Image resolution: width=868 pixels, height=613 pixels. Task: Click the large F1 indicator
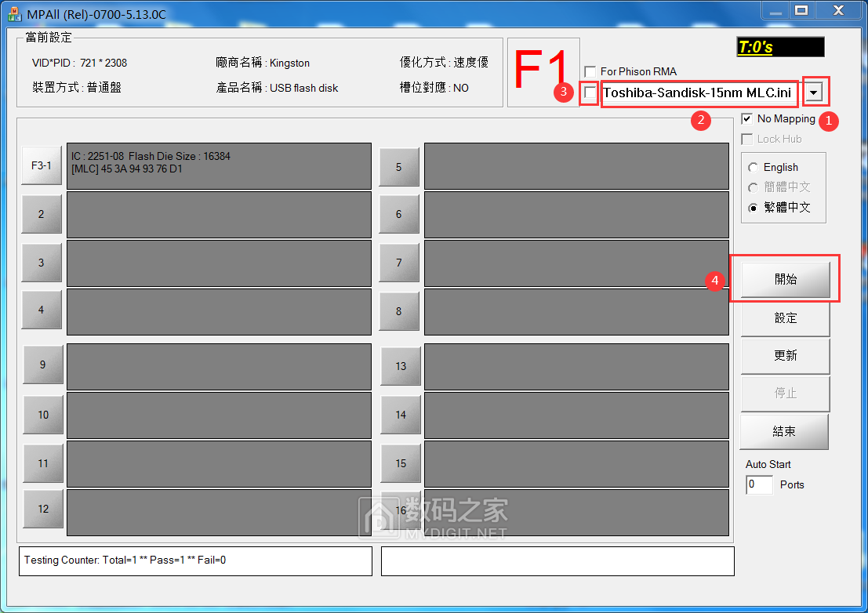coord(543,71)
